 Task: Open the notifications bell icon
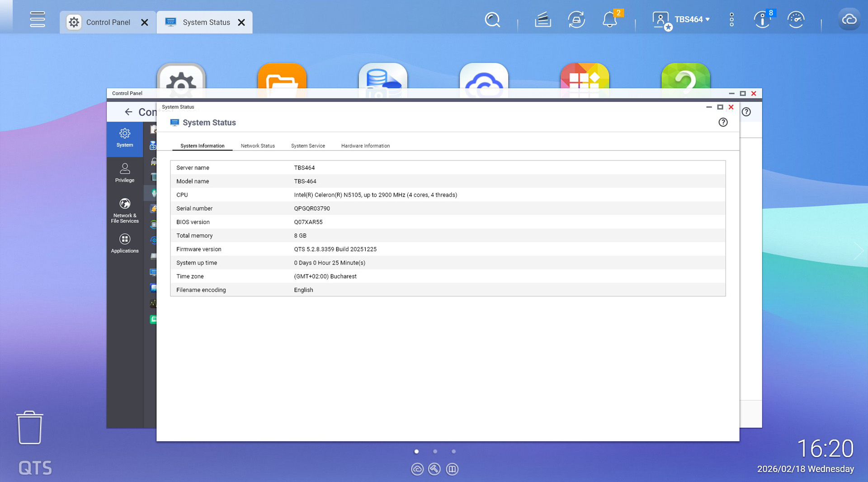(609, 20)
